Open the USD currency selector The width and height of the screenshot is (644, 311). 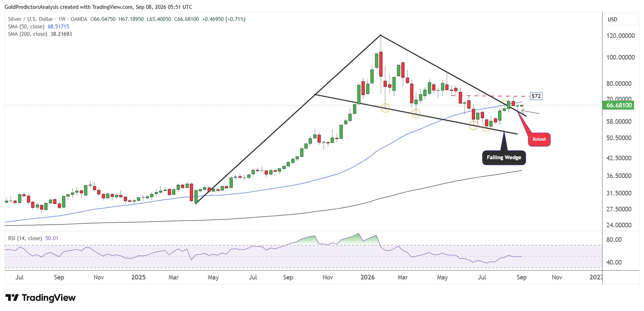[620, 20]
